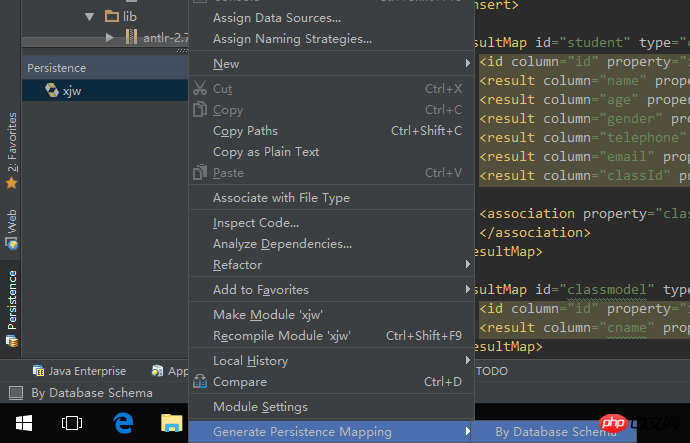Click the lib folder icon
The height and width of the screenshot is (443, 690).
111,16
